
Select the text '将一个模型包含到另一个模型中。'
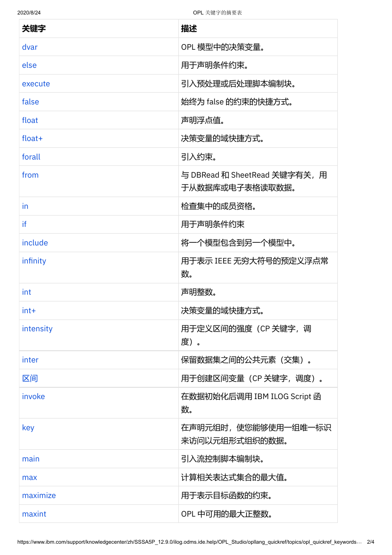point(240,243)
